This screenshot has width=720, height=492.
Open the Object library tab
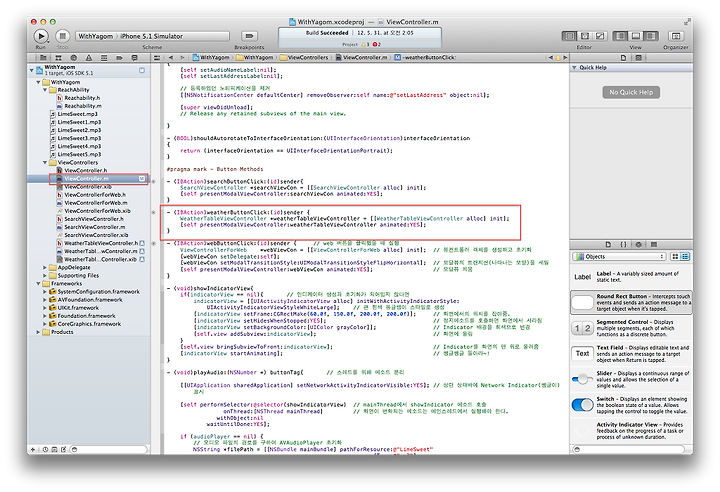(x=638, y=244)
